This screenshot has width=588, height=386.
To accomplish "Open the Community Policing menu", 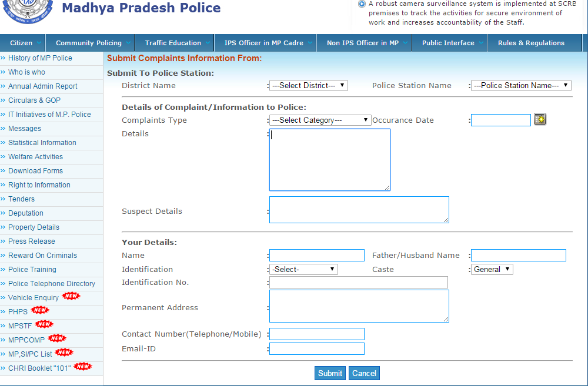I will (x=89, y=43).
